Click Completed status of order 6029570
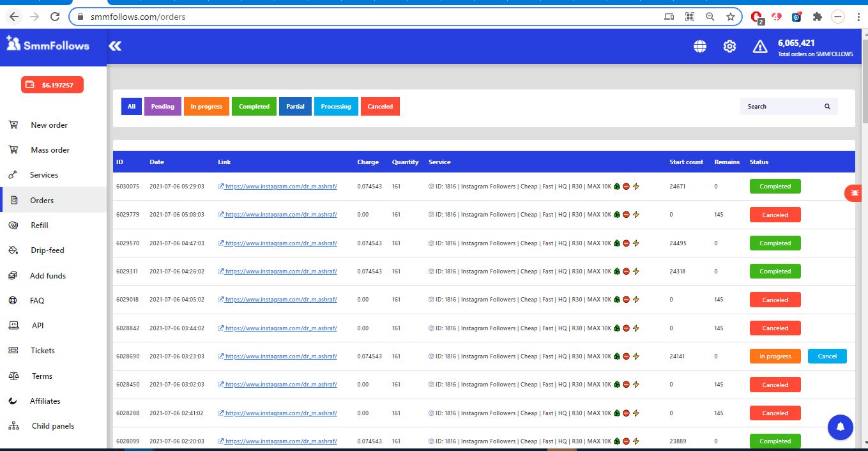 tap(775, 243)
